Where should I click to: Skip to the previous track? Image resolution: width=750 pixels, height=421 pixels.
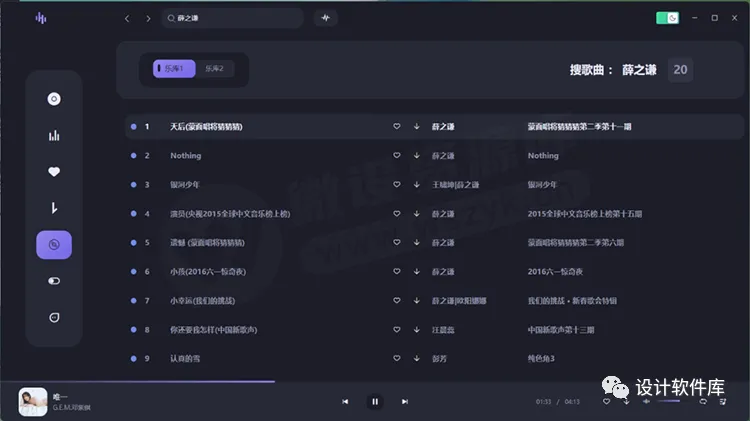(345, 402)
